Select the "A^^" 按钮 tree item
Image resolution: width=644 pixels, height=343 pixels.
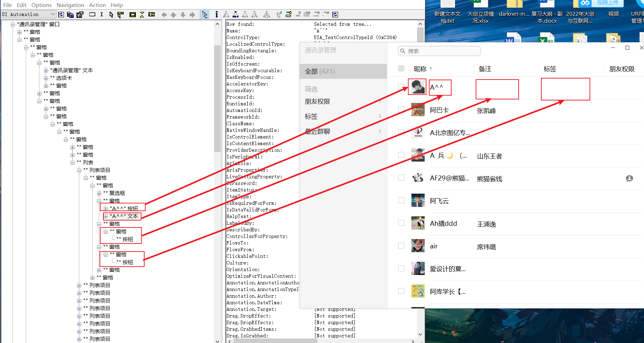[124, 208]
